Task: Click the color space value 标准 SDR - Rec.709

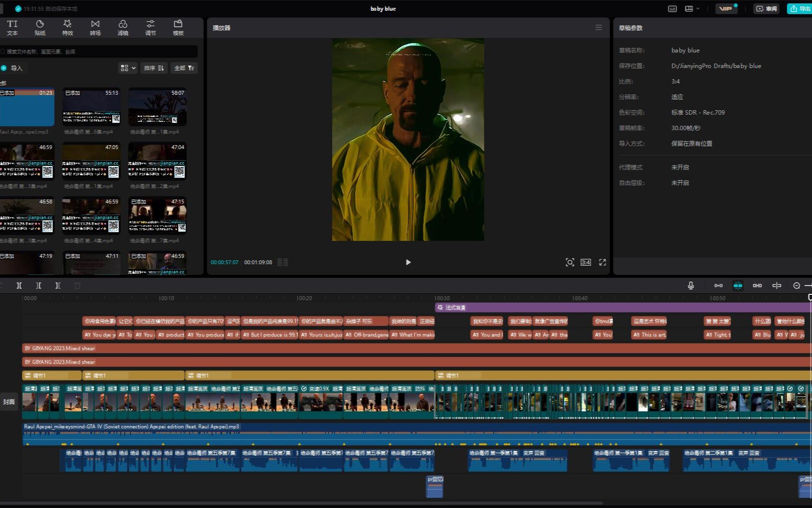Action: [x=698, y=112]
